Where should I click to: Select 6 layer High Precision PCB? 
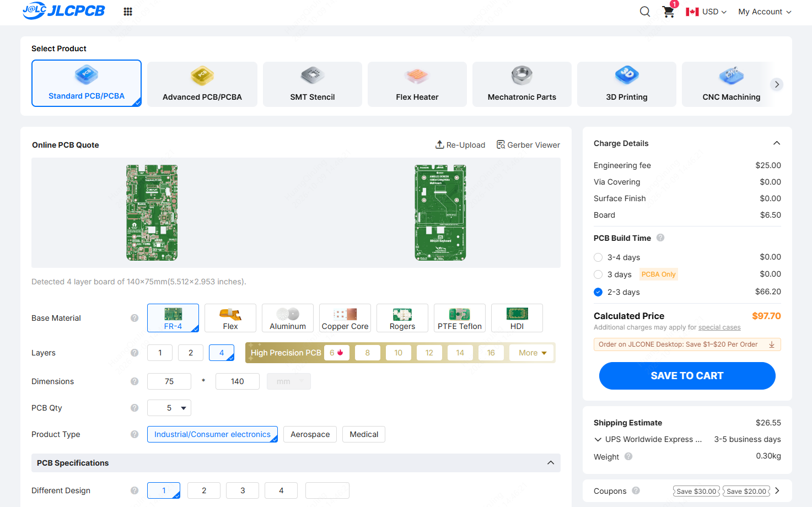point(337,353)
